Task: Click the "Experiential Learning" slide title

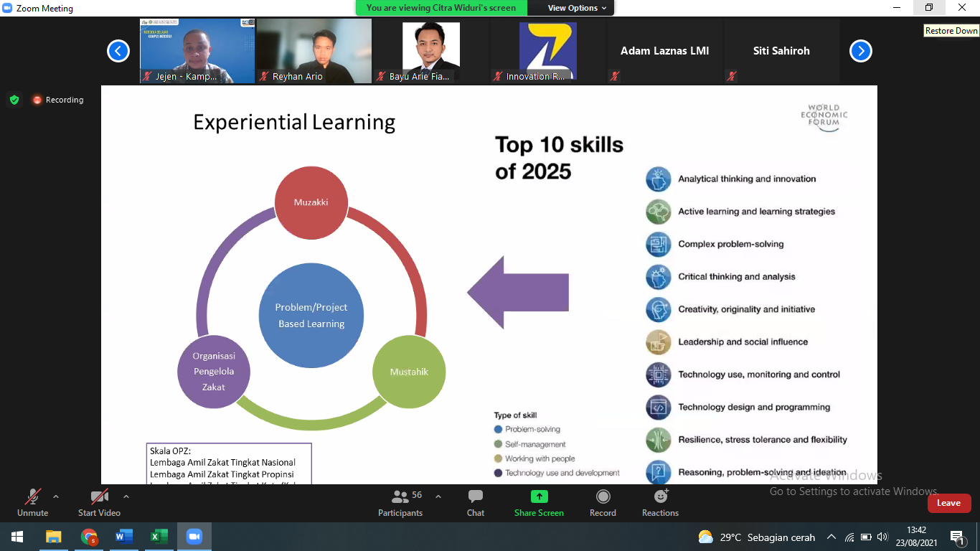Action: coord(294,123)
